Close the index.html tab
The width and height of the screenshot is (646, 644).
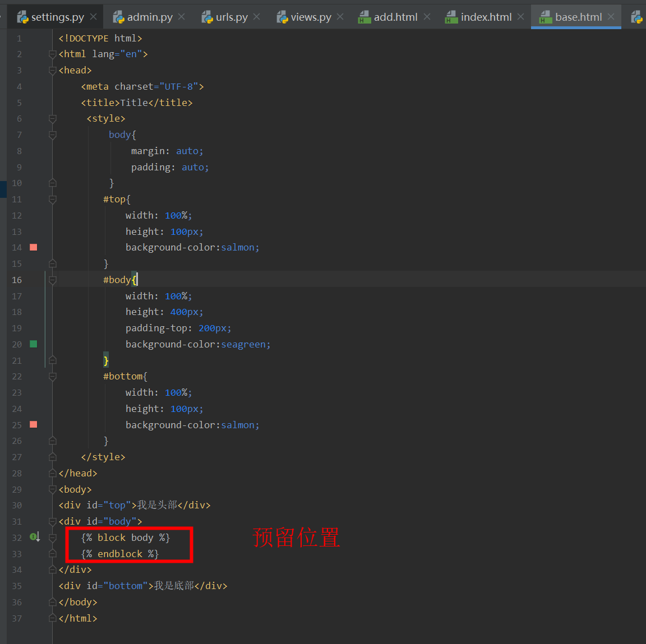tap(521, 16)
